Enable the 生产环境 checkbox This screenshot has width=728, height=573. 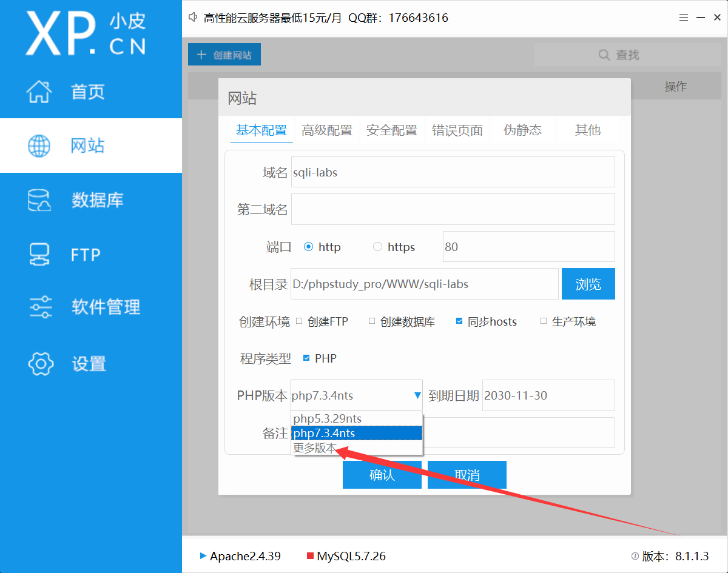(544, 321)
